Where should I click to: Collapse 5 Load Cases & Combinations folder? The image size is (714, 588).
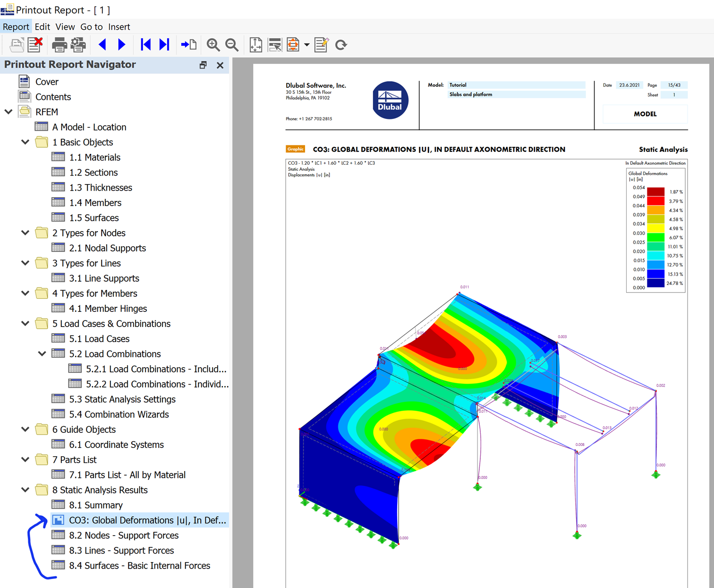click(x=25, y=323)
